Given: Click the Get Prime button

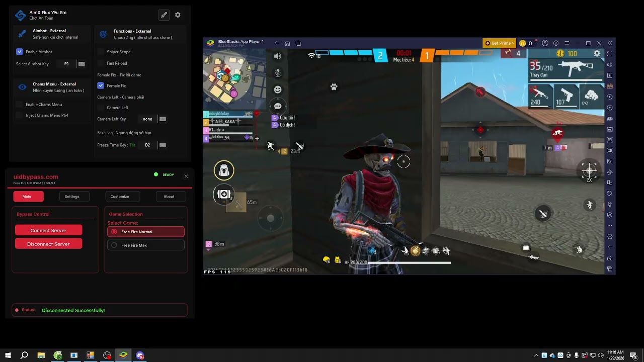Looking at the screenshot, I should [499, 43].
